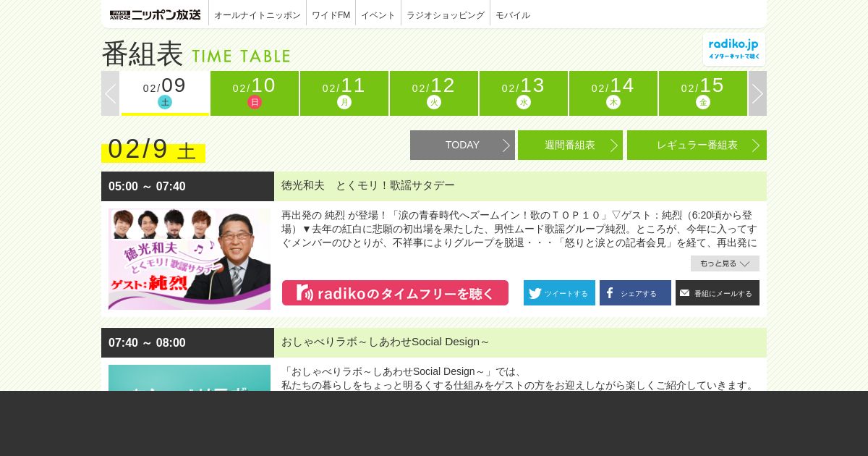Select the 02/13 Wednesday date tab
868x456 pixels.
click(524, 93)
